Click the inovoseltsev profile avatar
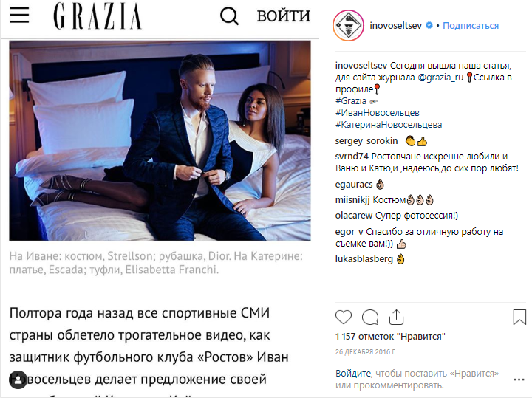 coord(348,26)
